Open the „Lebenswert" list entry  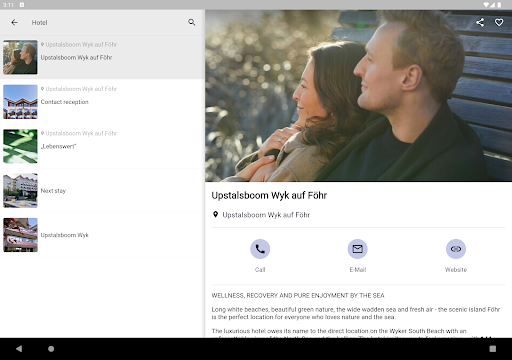[x=102, y=146]
